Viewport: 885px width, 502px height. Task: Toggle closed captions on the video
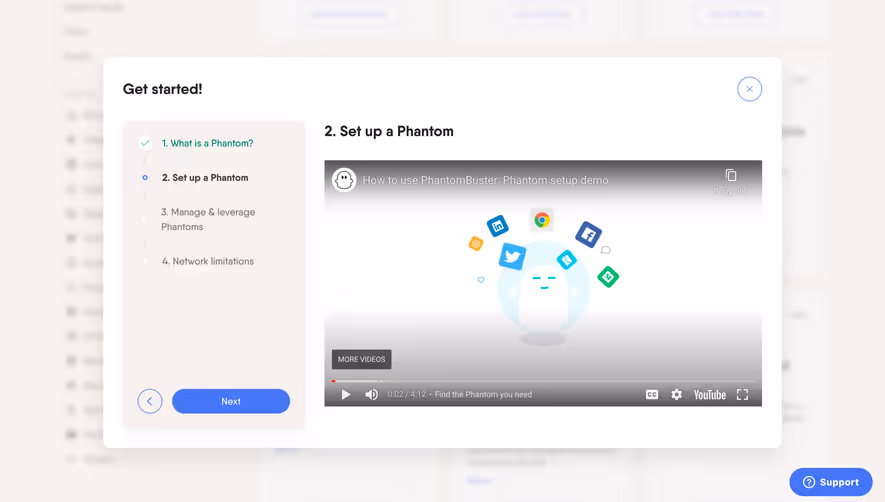[652, 395]
